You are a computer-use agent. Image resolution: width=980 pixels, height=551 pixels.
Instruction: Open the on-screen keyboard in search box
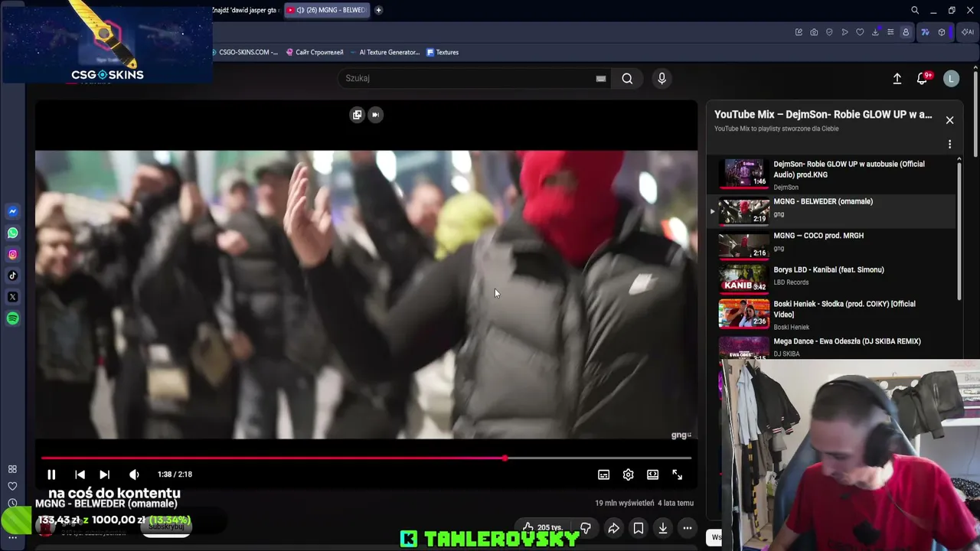601,78
